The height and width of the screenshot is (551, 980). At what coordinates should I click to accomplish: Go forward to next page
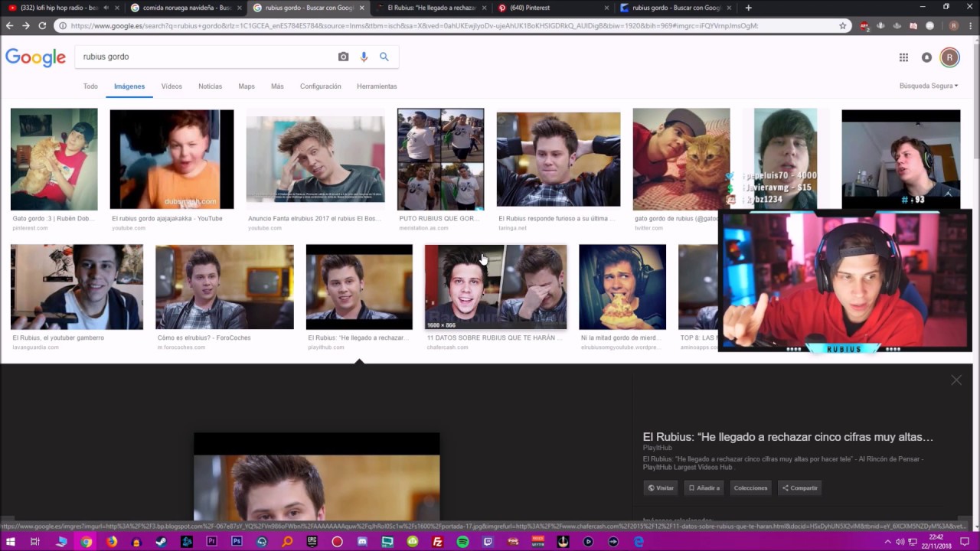pyautogui.click(x=25, y=25)
